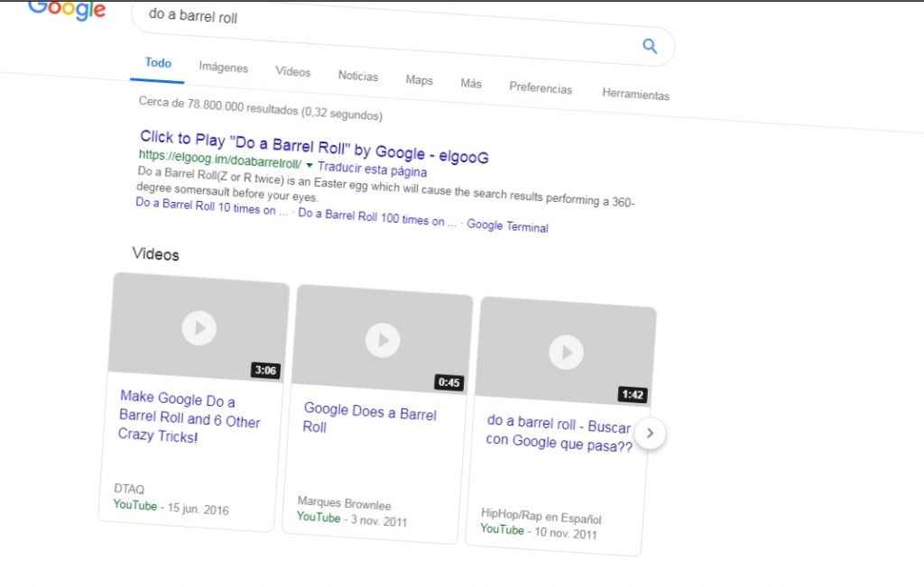The width and height of the screenshot is (924, 587).
Task: Click the blue search magnifier icon
Action: click(x=650, y=45)
